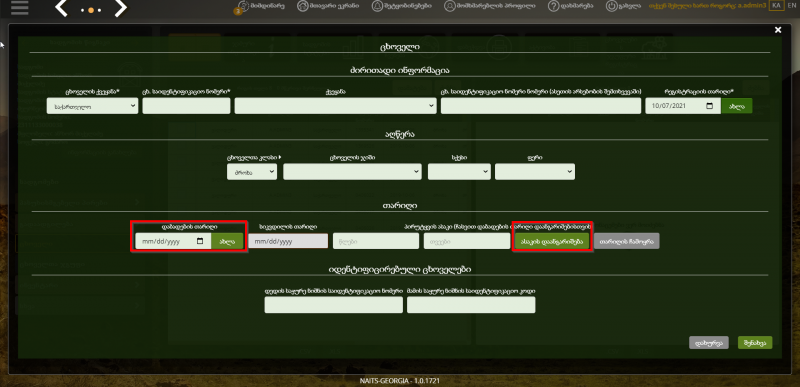This screenshot has height=387, width=800.
Task: Click the grey close button at bottom
Action: [x=709, y=343]
